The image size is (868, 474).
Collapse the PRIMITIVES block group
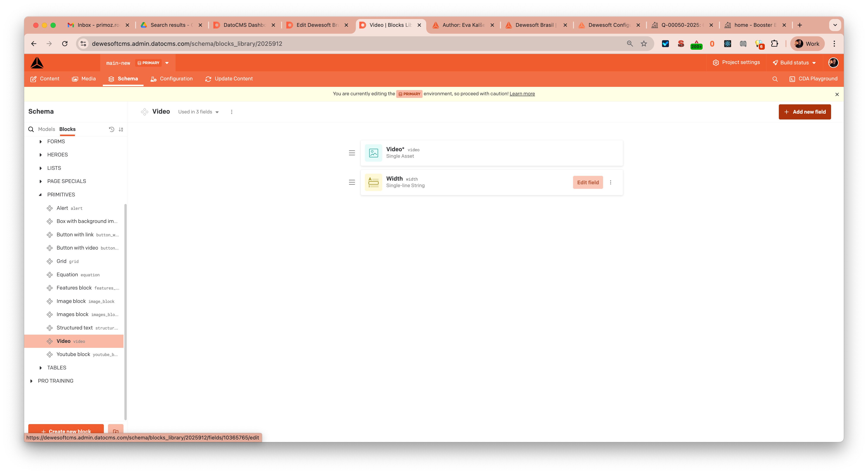tap(40, 194)
